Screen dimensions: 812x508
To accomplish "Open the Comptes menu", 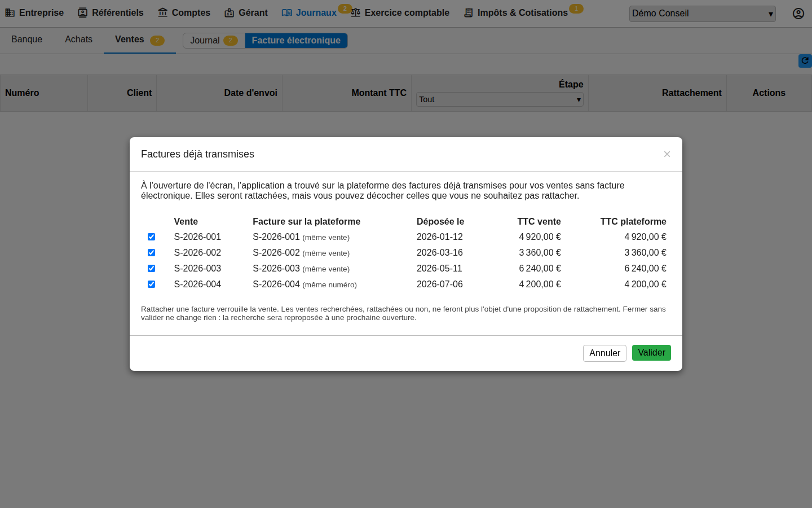I will 184,13.
